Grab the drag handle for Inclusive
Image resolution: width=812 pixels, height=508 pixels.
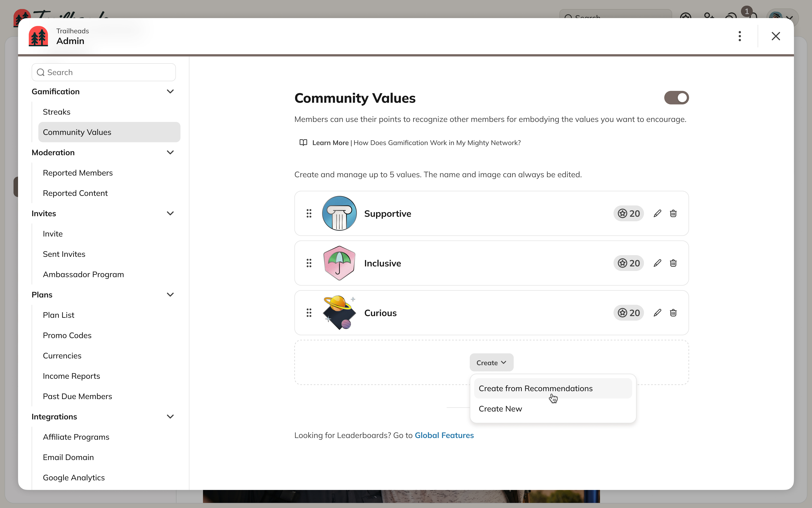click(309, 263)
